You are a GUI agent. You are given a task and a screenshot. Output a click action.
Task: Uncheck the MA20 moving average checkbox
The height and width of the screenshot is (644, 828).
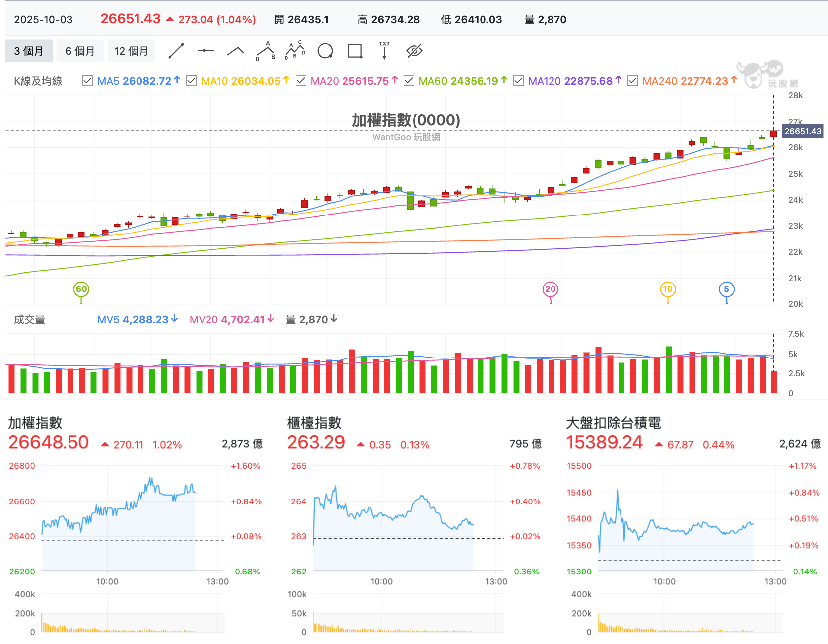tap(301, 81)
